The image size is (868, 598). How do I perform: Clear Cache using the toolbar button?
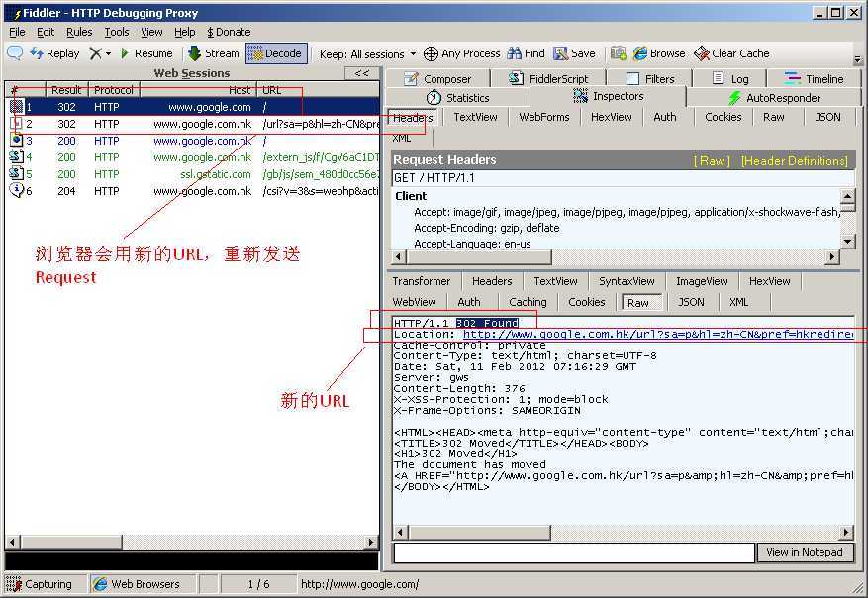point(731,53)
